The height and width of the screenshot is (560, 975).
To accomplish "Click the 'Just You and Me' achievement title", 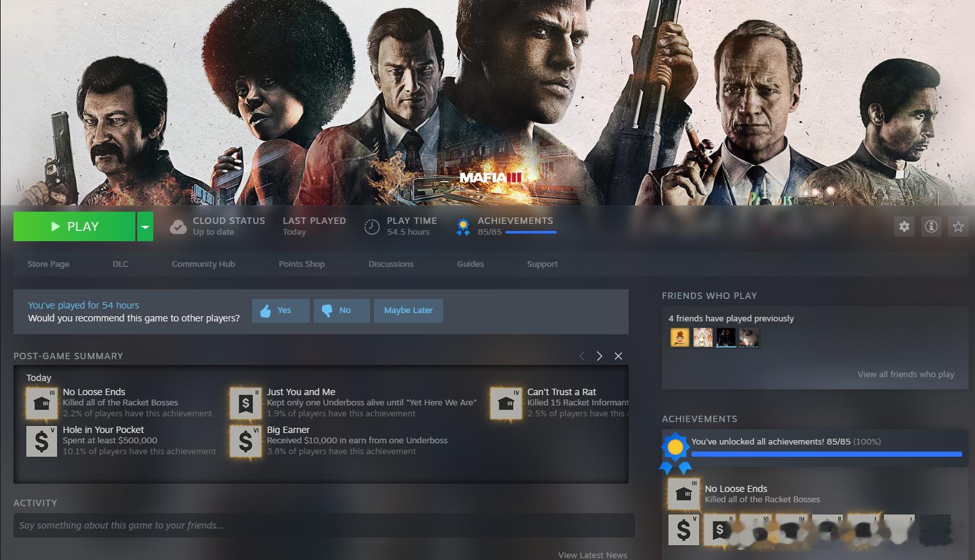I will click(301, 392).
